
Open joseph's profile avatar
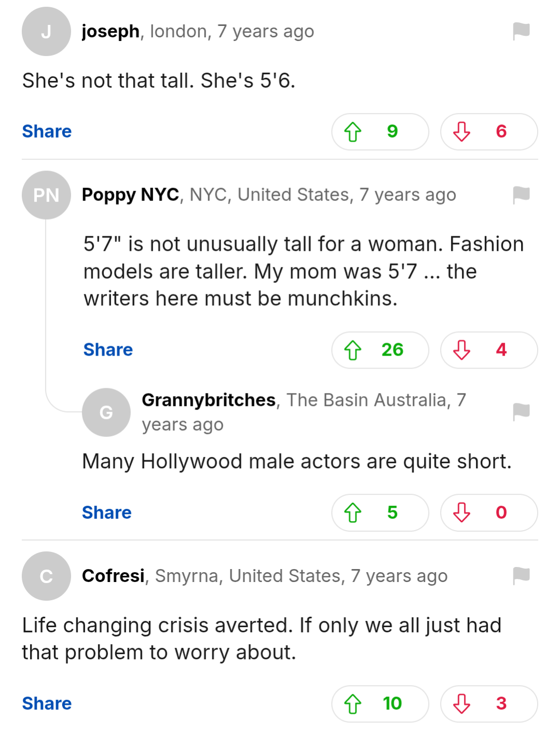coord(46,32)
